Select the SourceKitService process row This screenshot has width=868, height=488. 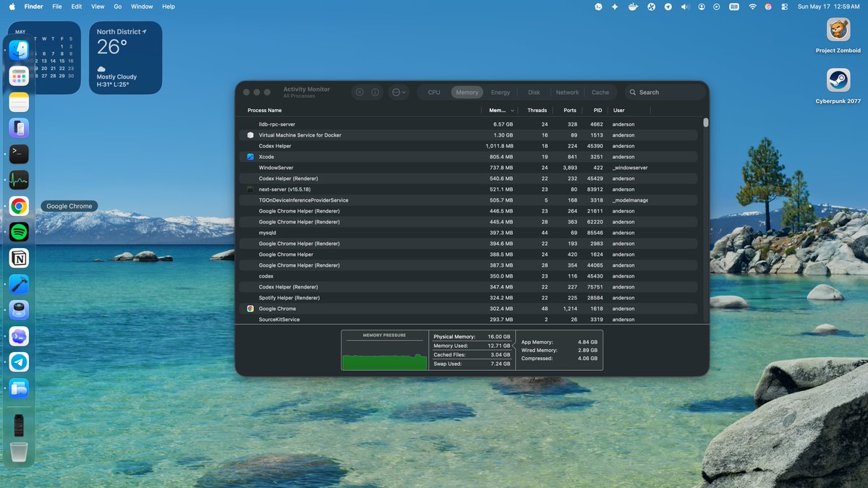(x=470, y=320)
